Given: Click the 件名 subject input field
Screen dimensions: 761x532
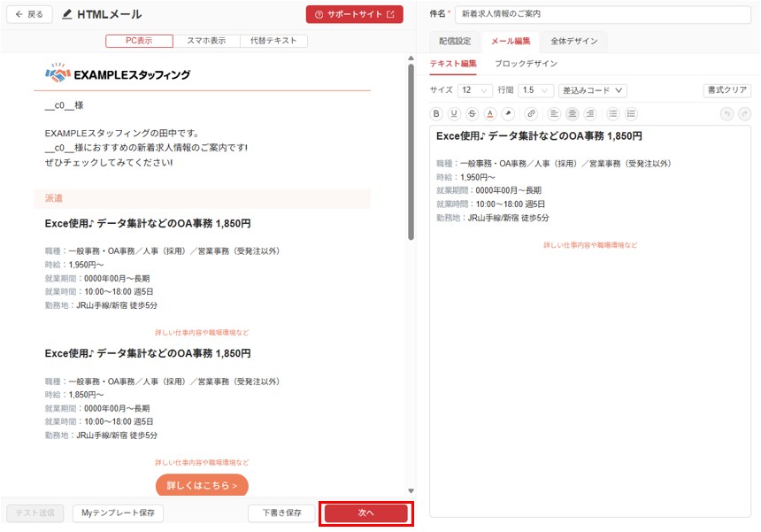Looking at the screenshot, I should [x=602, y=14].
